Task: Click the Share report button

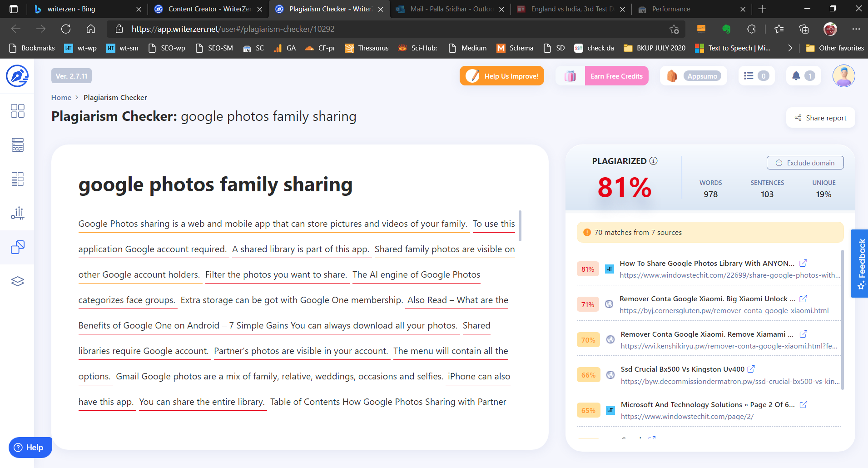Action: click(820, 118)
